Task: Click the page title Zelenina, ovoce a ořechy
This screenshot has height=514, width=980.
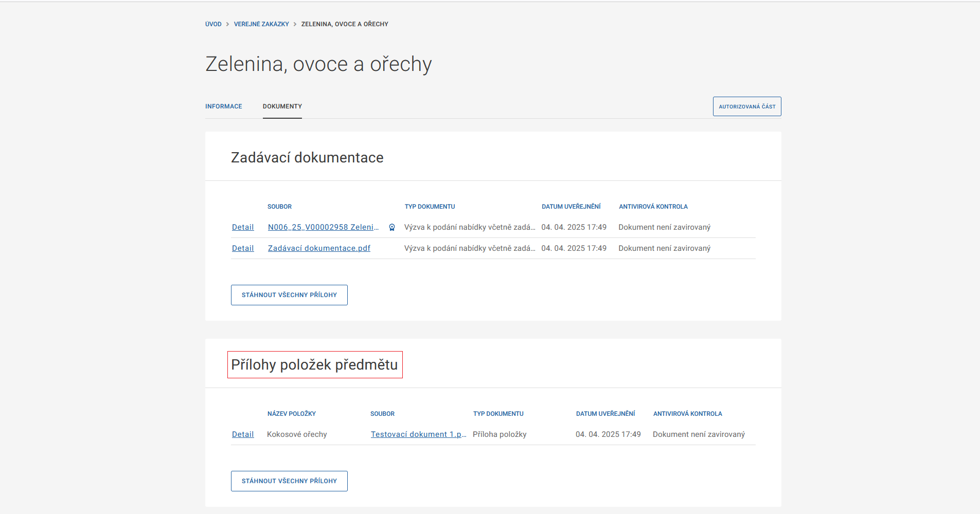Action: pos(318,63)
